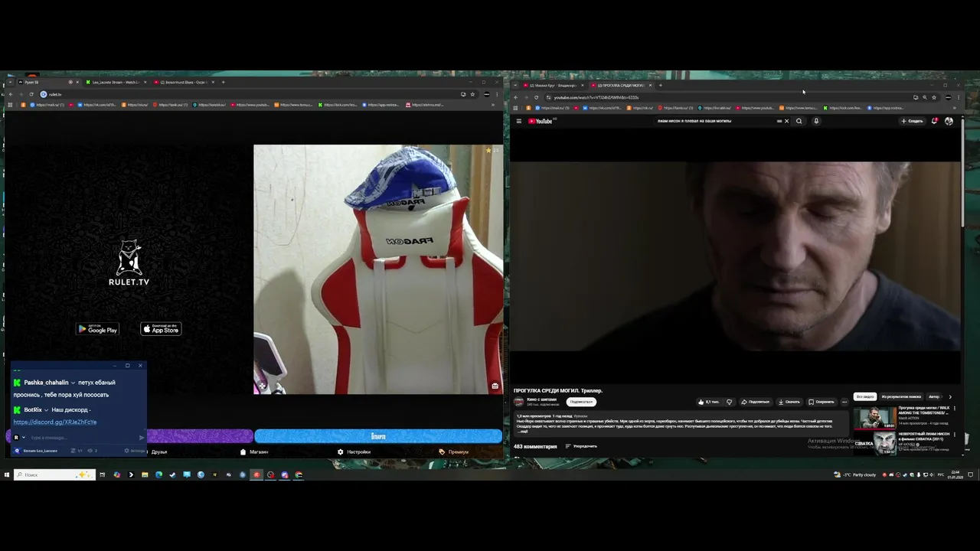The width and height of the screenshot is (980, 551).
Task: Send chat message with arrow icon
Action: (141, 438)
